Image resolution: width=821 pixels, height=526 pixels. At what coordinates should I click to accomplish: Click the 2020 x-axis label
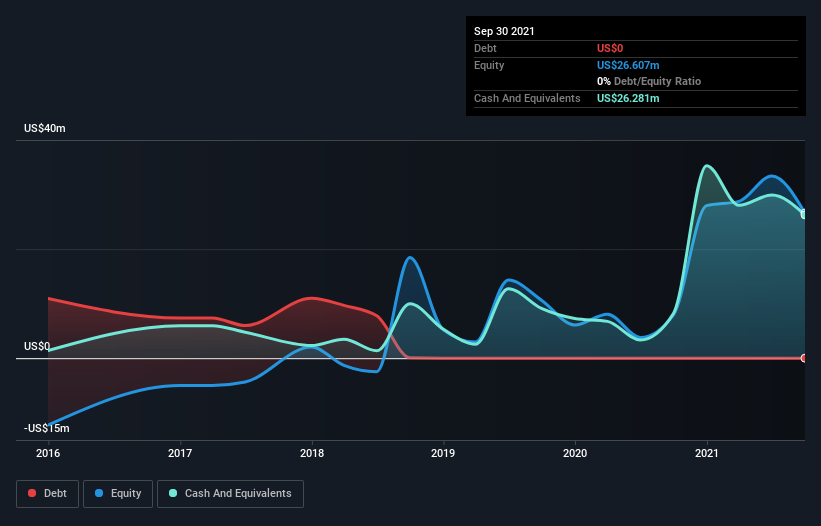click(575, 453)
